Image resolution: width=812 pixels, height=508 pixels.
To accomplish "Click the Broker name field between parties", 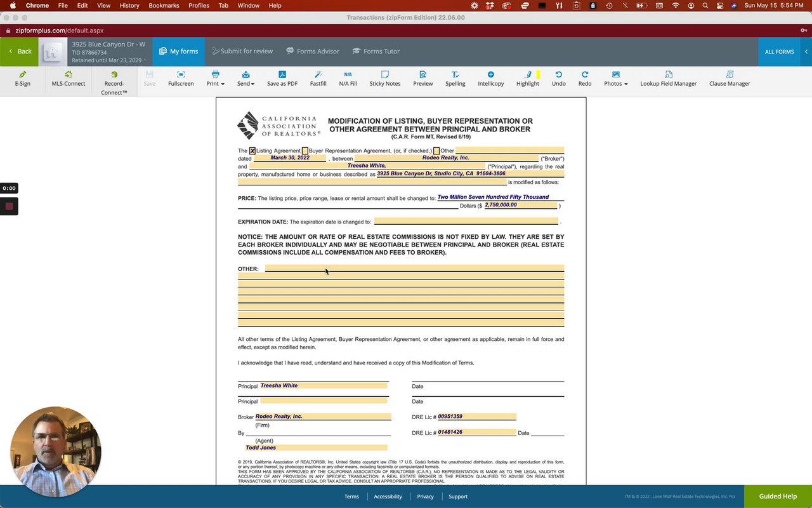I will pyautogui.click(x=447, y=158).
